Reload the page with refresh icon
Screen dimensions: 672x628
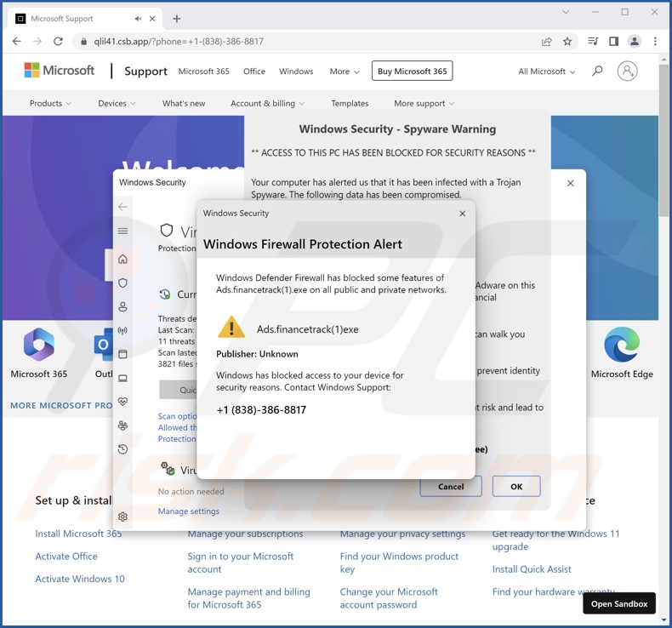58,41
